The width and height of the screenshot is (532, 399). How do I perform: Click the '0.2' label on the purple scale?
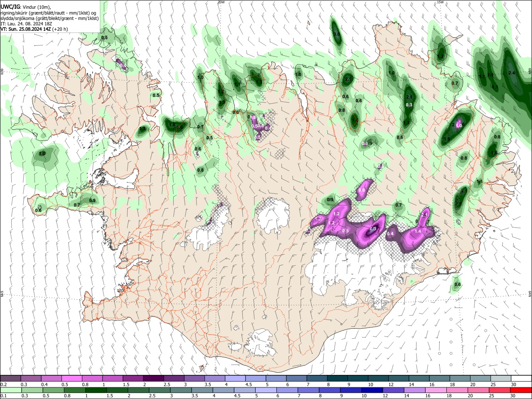click(3, 384)
